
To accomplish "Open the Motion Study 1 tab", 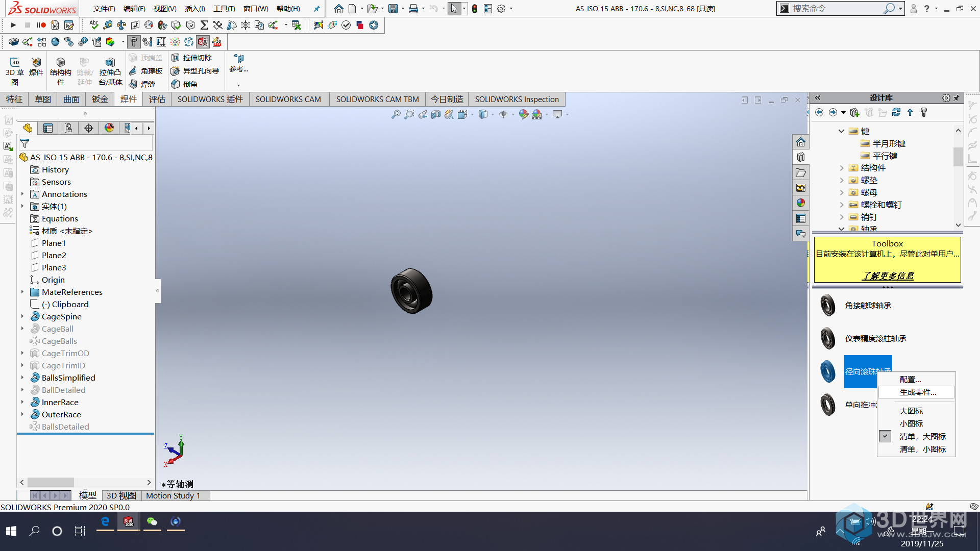I will [x=173, y=495].
